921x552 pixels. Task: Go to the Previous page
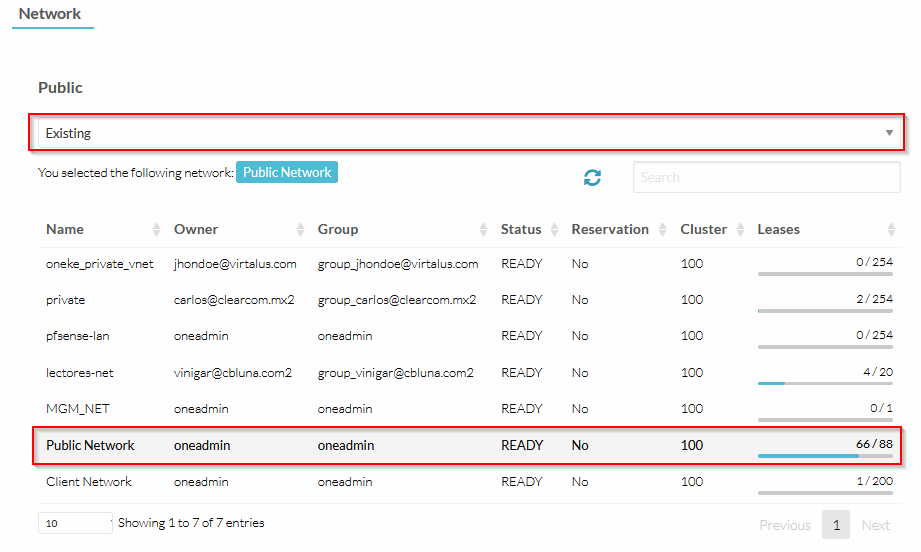coord(784,525)
